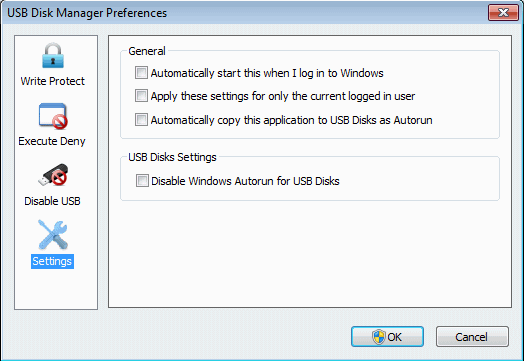Tick Disable Windows Autorun for USB Disks
The width and height of the screenshot is (524, 361).
(x=142, y=180)
